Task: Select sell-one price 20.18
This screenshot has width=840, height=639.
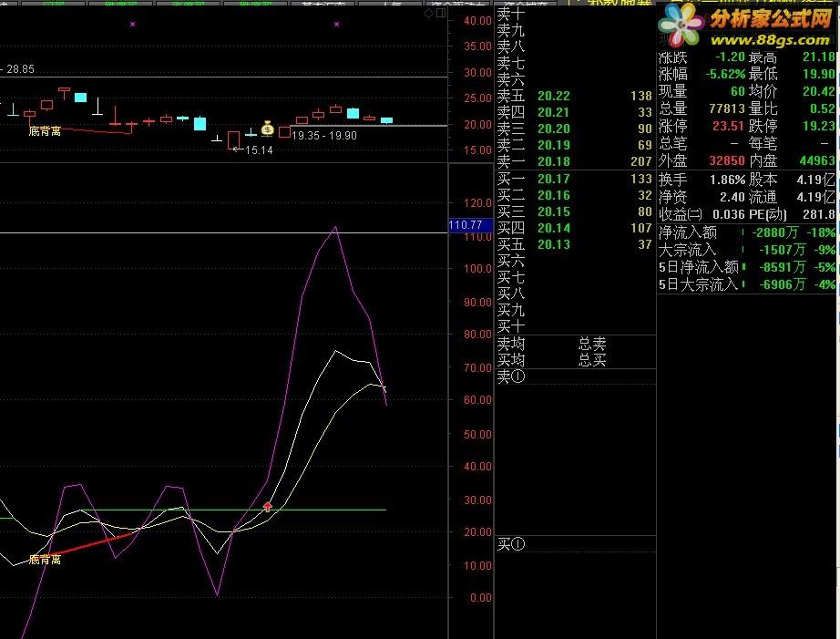Action: click(x=554, y=161)
